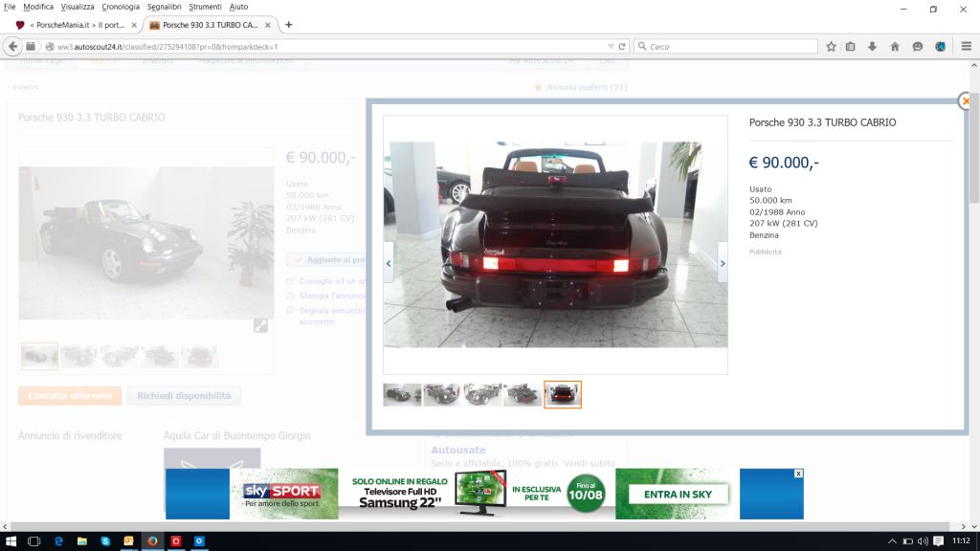The image size is (980, 551).
Task: Open the bookmarks list icon
Action: pyautogui.click(x=851, y=46)
